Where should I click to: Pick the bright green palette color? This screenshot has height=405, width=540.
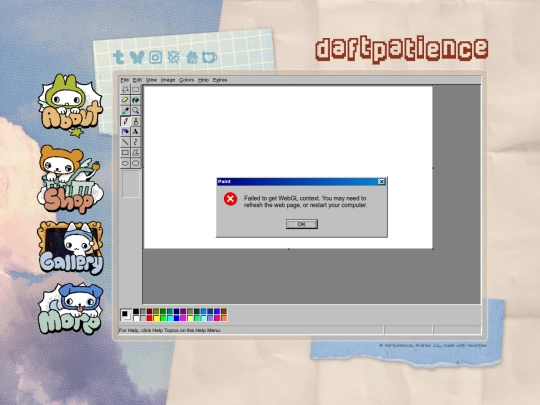[x=163, y=319]
